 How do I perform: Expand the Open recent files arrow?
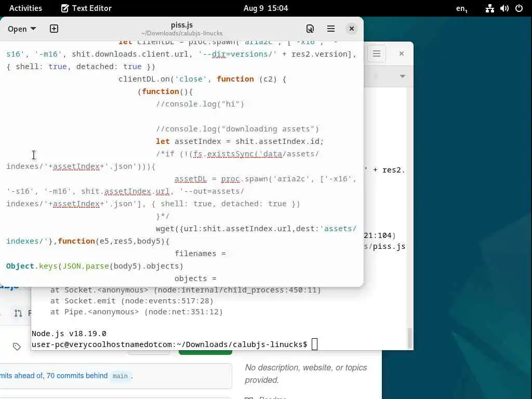(33, 29)
